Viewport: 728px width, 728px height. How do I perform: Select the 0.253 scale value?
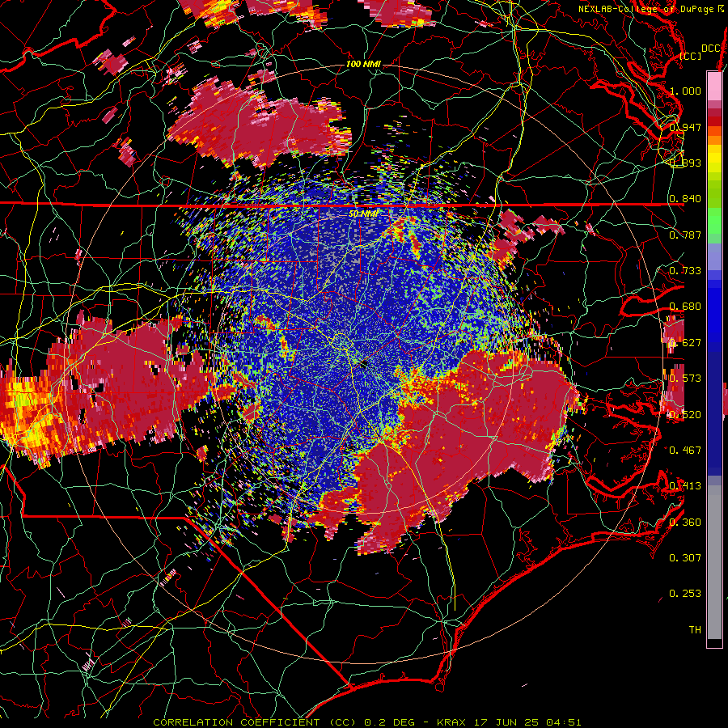(x=685, y=594)
